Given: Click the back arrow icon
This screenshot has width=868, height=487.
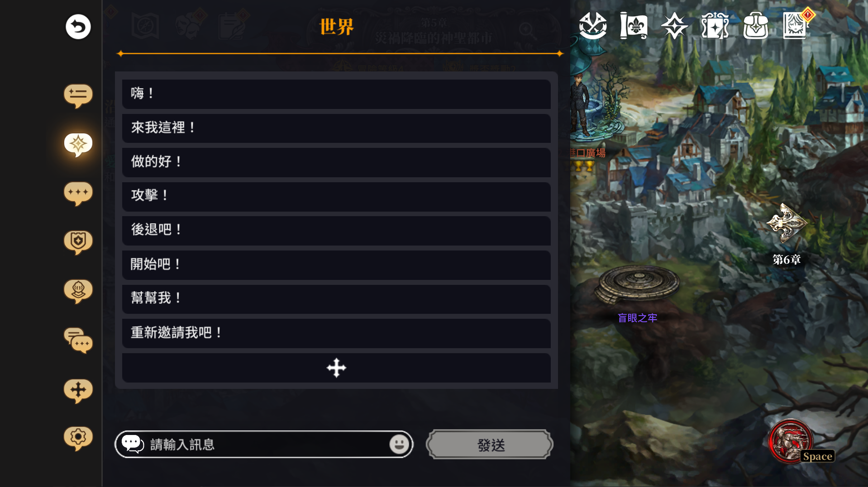Looking at the screenshot, I should click(x=78, y=27).
